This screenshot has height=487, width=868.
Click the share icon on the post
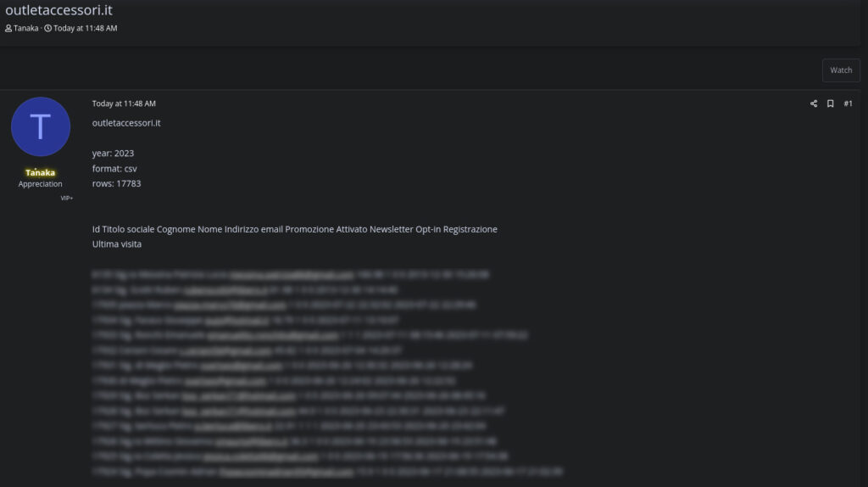tap(814, 104)
